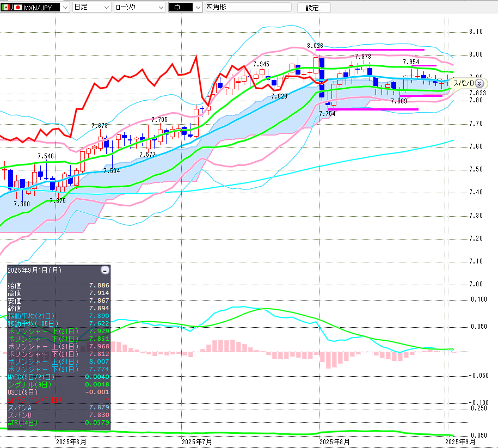The height and width of the screenshot is (448, 498).
Task: Minimize the price data info panel
Action: [x=105, y=270]
